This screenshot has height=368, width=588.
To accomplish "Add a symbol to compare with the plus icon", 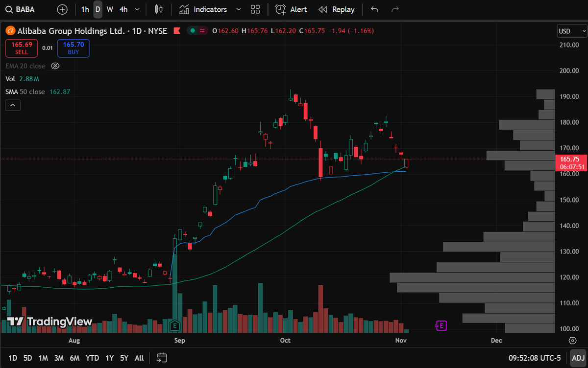I will click(x=62, y=9).
